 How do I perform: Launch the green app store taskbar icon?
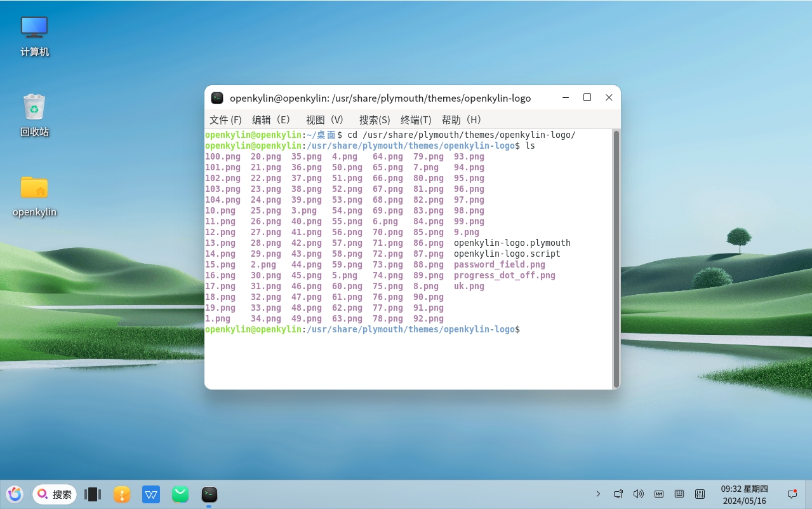point(180,494)
